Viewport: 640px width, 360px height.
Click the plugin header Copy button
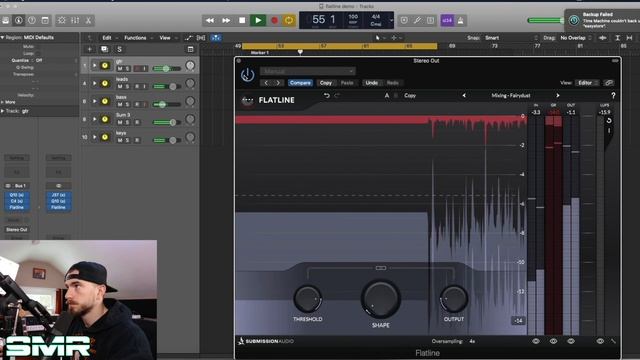326,83
